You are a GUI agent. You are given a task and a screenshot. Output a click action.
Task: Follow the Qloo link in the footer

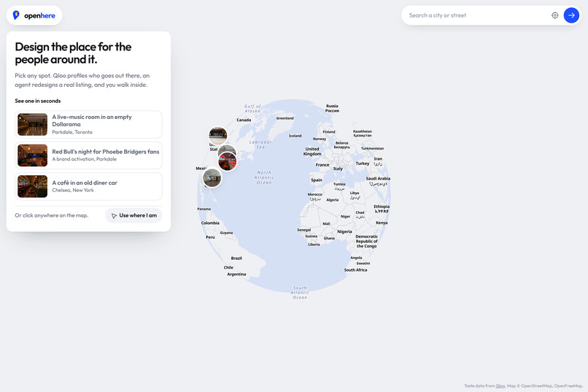tap(500, 385)
